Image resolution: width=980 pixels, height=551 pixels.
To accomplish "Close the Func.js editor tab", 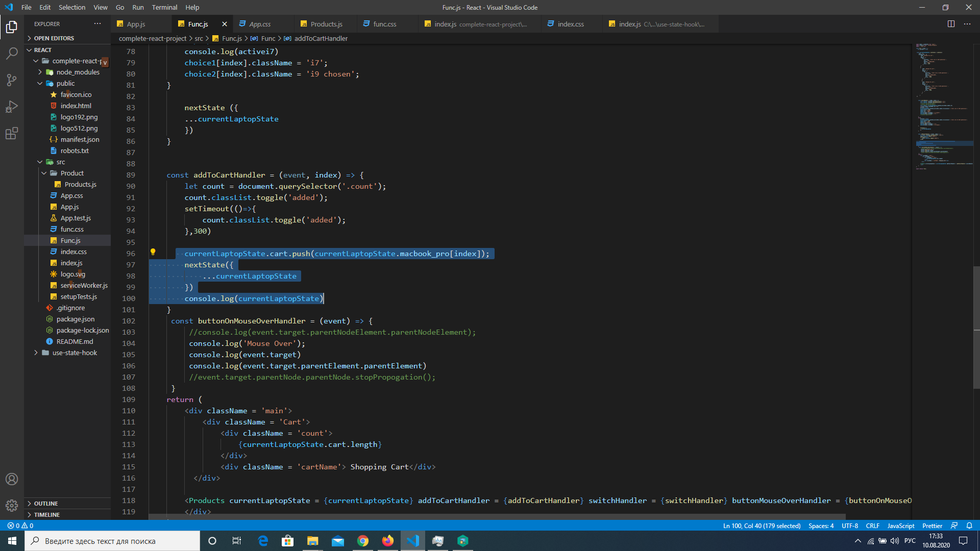I will (x=225, y=24).
